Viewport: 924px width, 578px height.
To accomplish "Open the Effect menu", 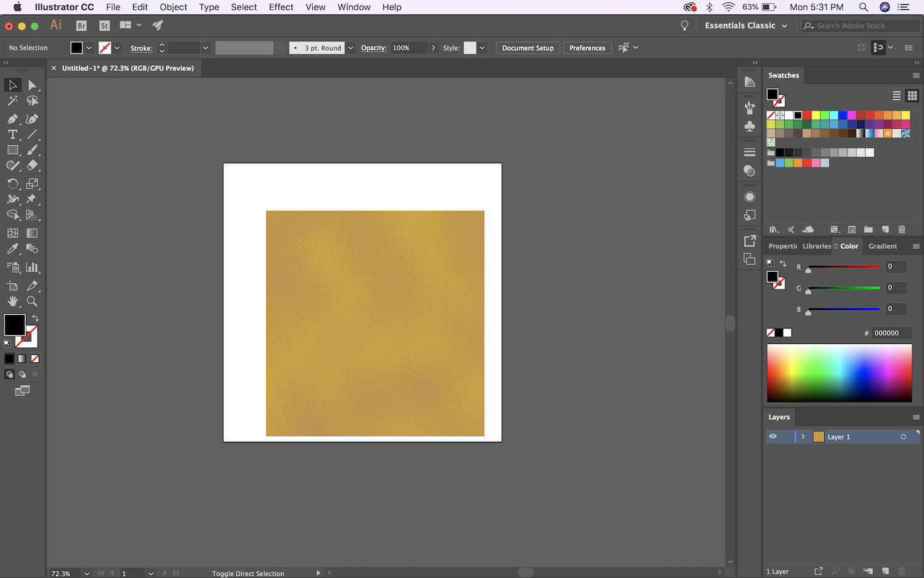I will [281, 7].
